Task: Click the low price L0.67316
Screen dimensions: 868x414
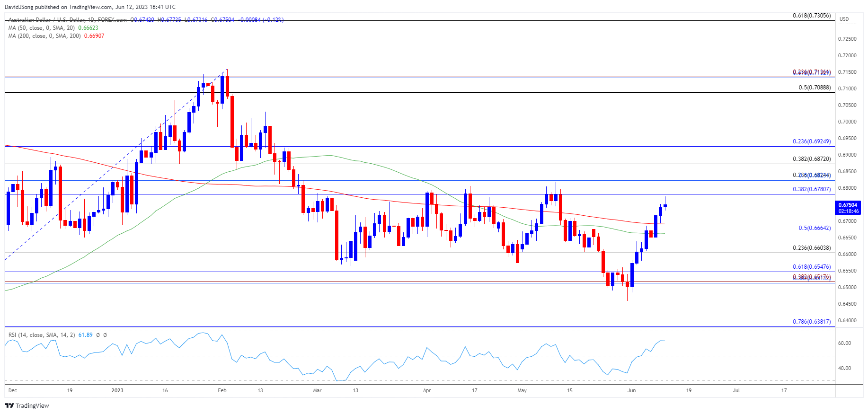Action: (x=196, y=20)
